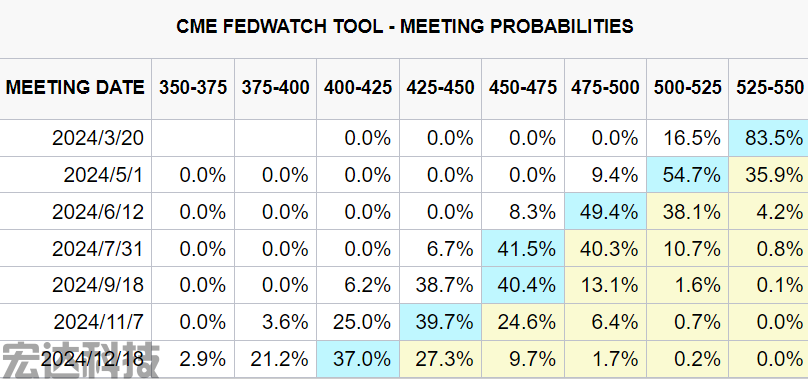This screenshot has width=808, height=379.
Task: Select the 39.7% cell for 2024/11/7
Action: coord(441,322)
